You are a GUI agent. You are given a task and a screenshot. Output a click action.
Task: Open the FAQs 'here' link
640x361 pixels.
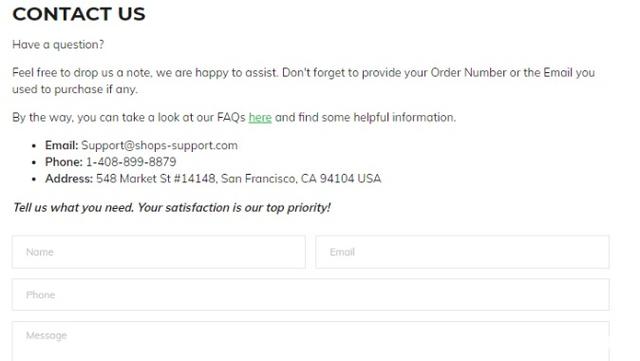pyautogui.click(x=260, y=118)
